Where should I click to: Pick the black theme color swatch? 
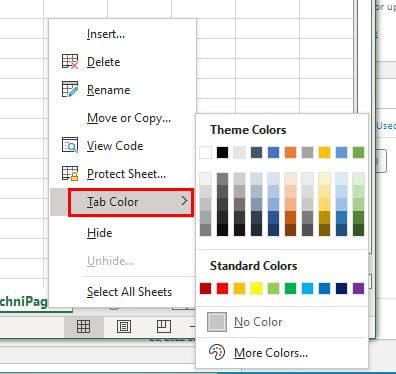pos(222,153)
